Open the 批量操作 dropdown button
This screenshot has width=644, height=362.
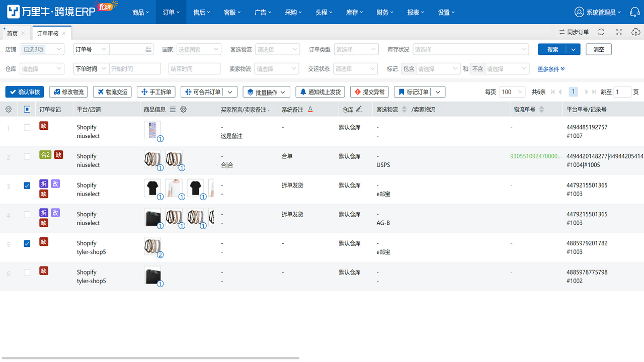(266, 92)
